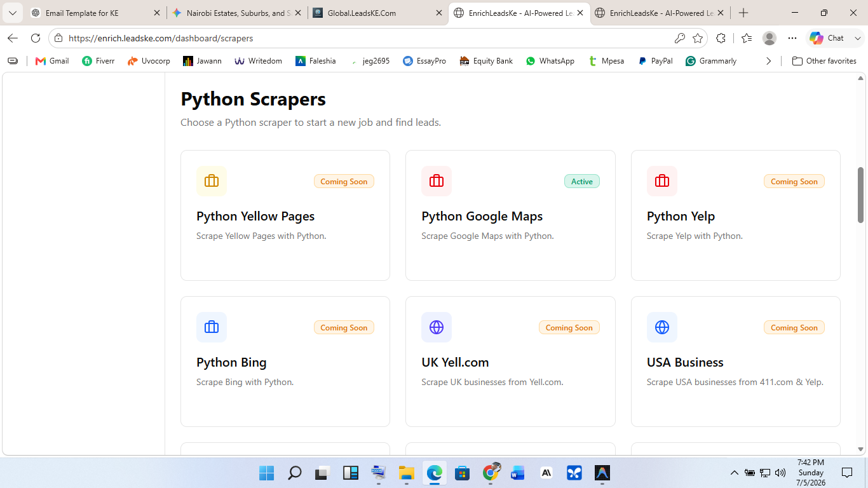
Task: Refresh the page with the reload icon
Action: 36,38
